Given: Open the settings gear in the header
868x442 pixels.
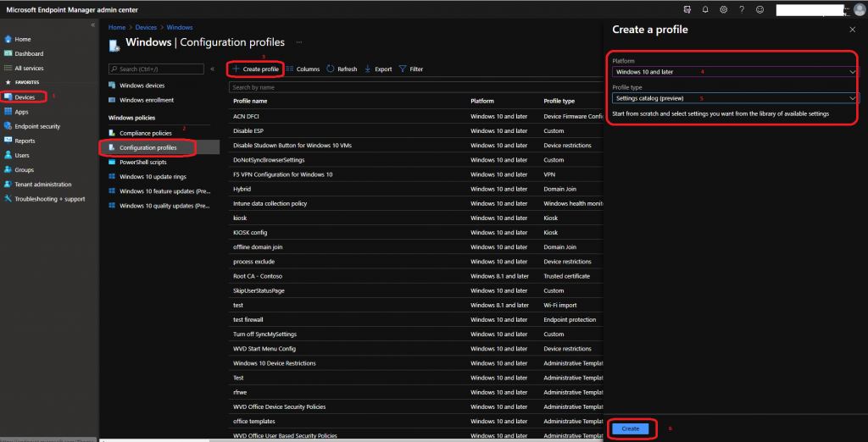Looking at the screenshot, I should point(724,9).
